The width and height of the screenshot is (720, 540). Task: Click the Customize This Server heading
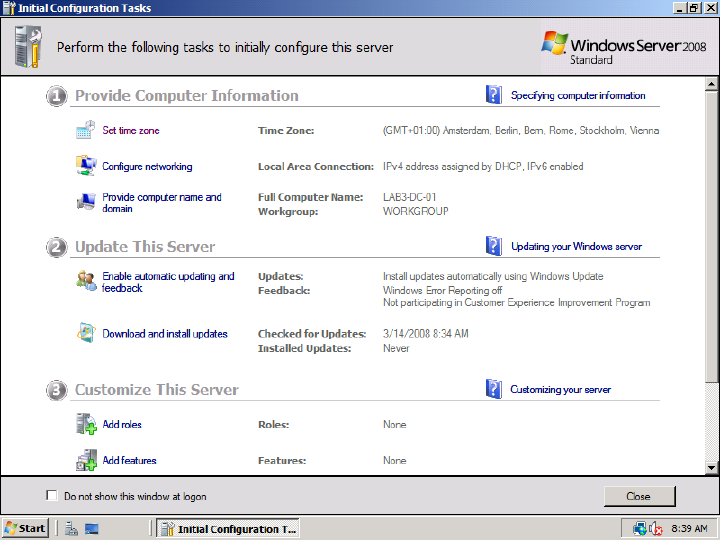point(157,389)
